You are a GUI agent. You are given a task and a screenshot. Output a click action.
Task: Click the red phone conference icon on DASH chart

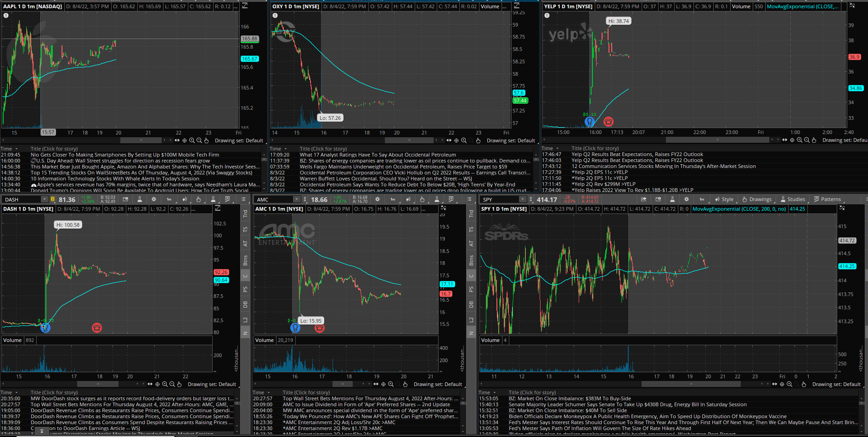96,328
